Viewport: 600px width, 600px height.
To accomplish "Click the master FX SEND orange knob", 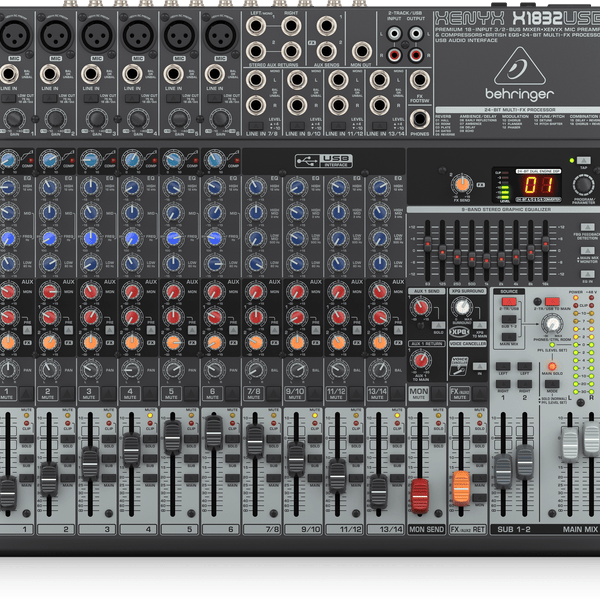I will pyautogui.click(x=462, y=184).
